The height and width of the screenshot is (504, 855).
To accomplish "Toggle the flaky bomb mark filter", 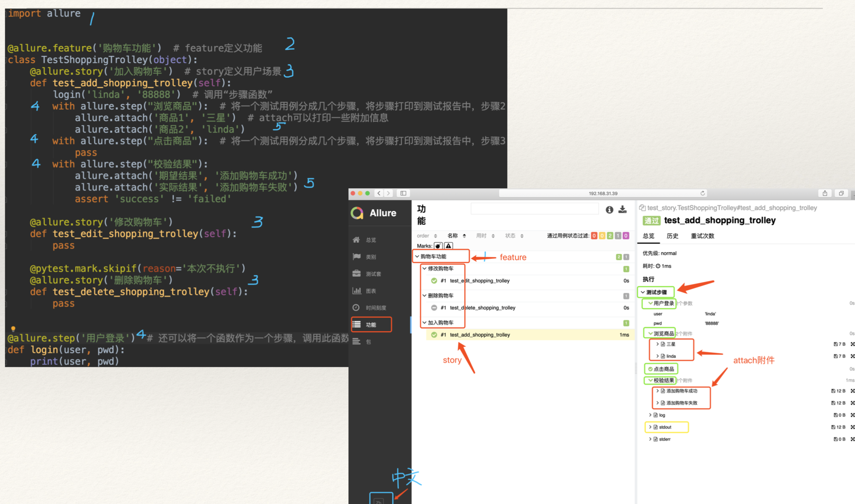I will (x=438, y=246).
